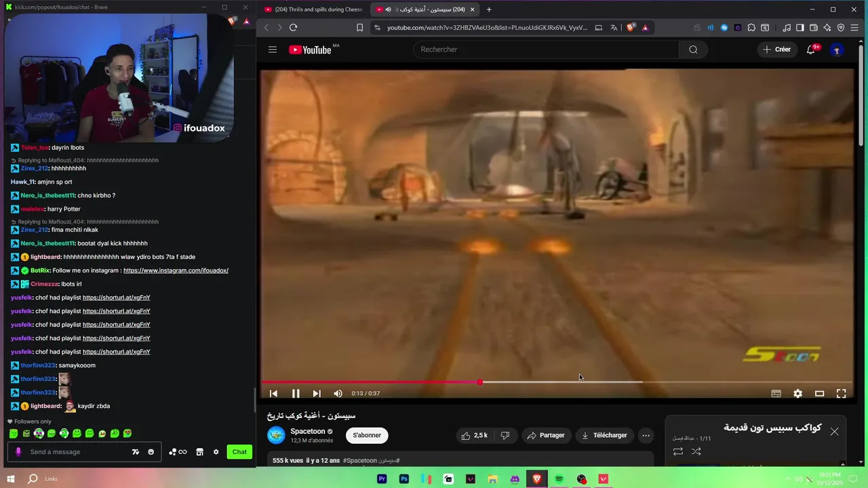This screenshot has width=868, height=488.
Task: Open the Spacetoon channel avatar
Action: coord(276,435)
